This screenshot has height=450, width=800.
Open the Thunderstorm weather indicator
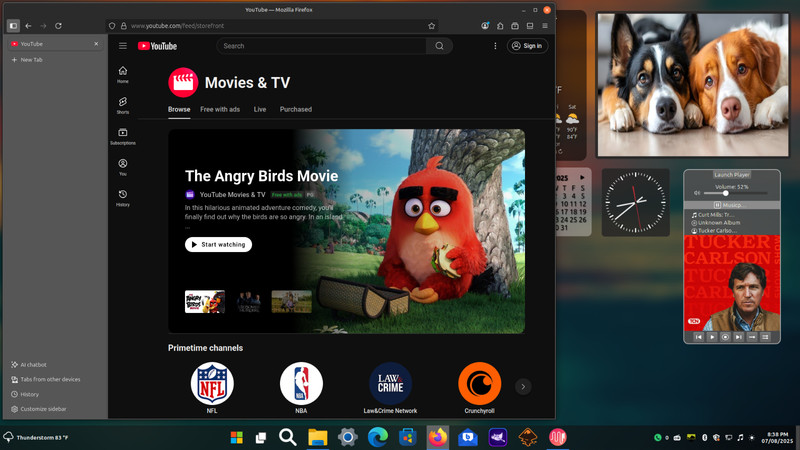(x=36, y=437)
